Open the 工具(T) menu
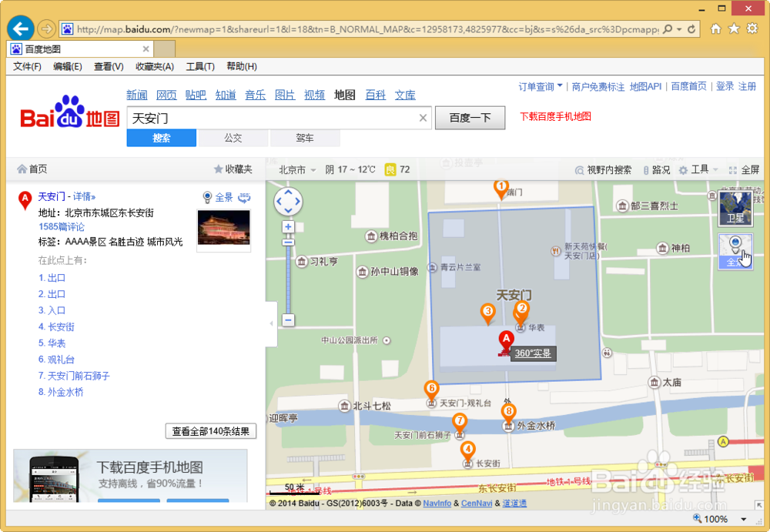 click(x=200, y=66)
